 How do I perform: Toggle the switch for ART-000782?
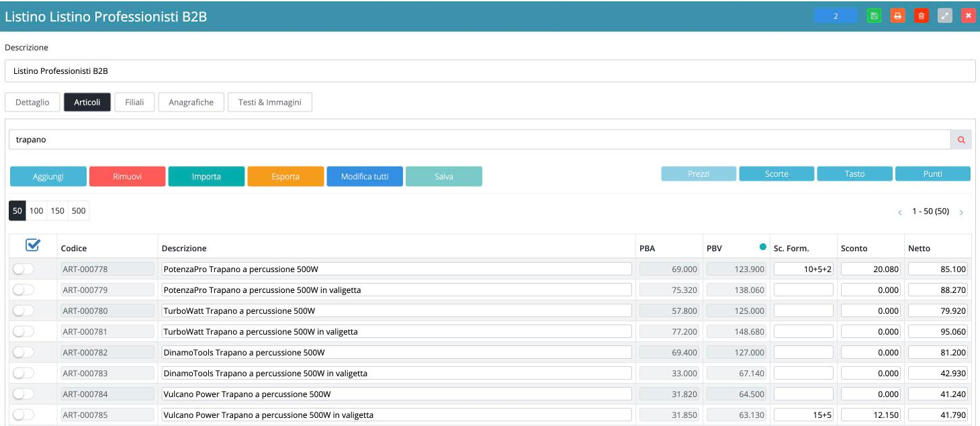click(23, 353)
